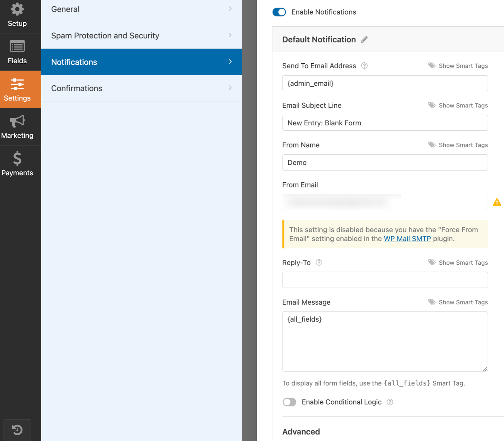Show Smart Tags for From Name
Image resolution: width=504 pixels, height=441 pixels.
click(x=463, y=145)
